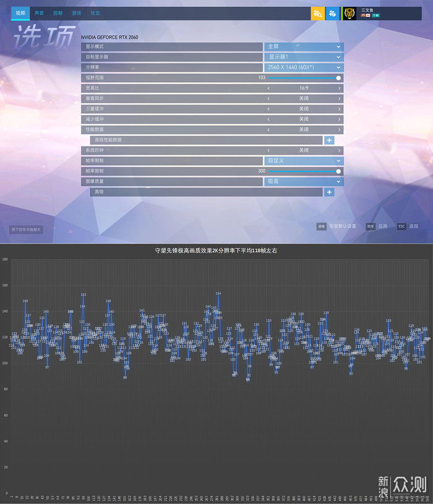Toggle 系统时钟 with its right arrow
Screen dimensions: 433x504
coord(339,150)
